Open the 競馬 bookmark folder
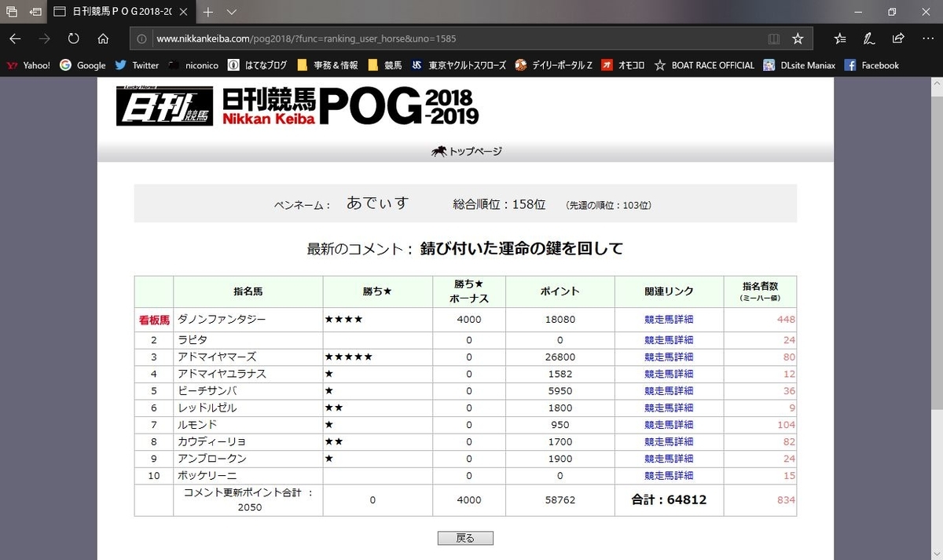Viewport: 943px width, 560px height. tap(384, 65)
